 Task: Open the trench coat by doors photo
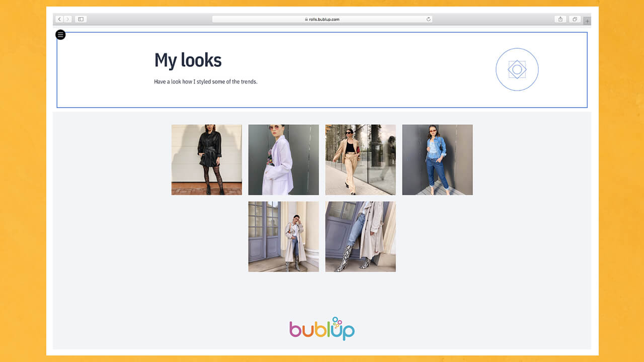point(284,237)
